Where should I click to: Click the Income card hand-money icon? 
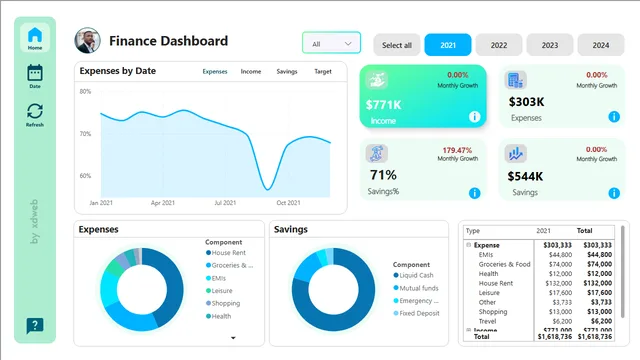pos(376,80)
